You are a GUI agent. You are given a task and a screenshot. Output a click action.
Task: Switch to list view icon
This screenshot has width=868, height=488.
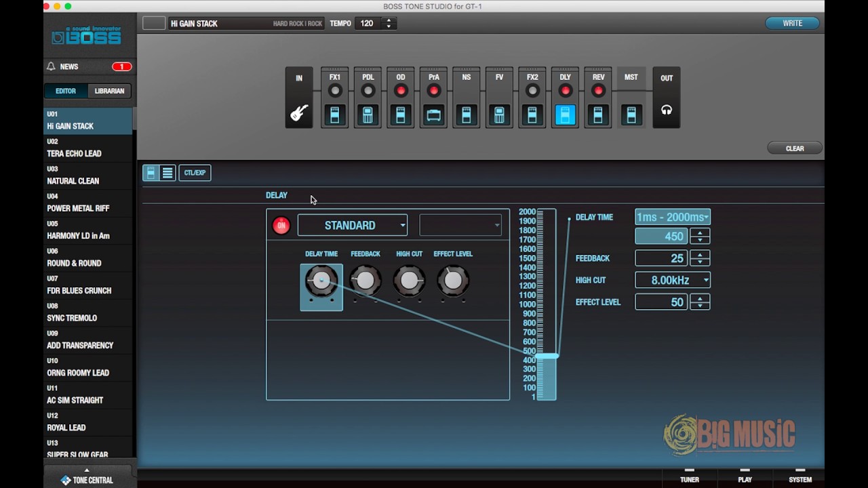point(167,173)
